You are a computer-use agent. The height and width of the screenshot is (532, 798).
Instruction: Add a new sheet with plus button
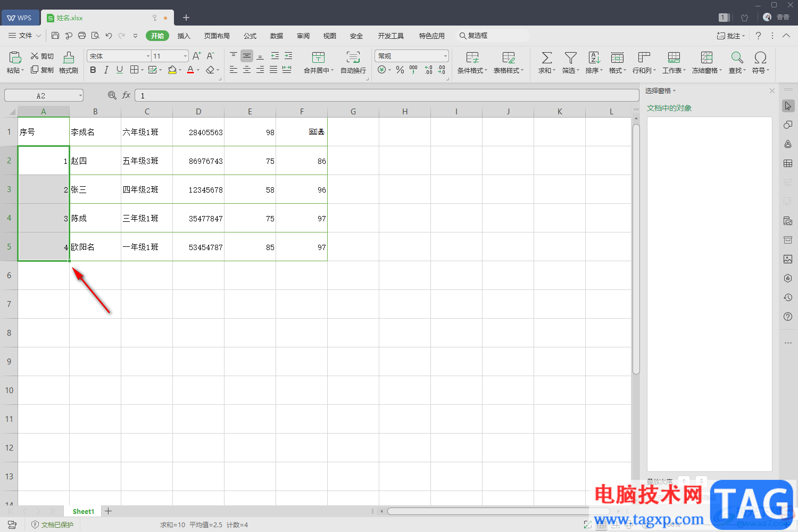pyautogui.click(x=109, y=511)
